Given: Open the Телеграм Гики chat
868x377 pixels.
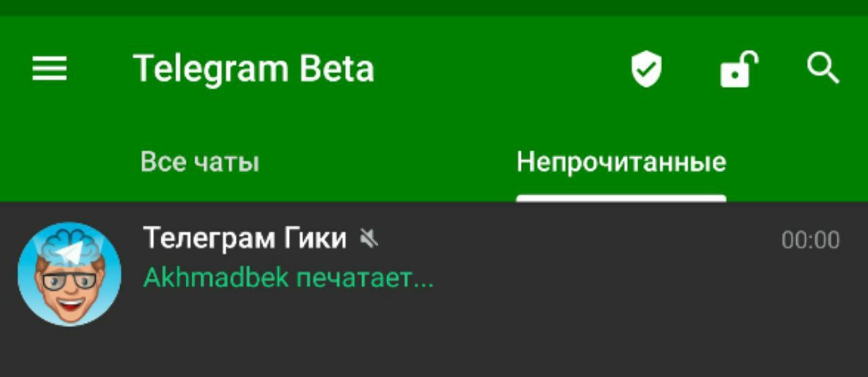Looking at the screenshot, I should [x=434, y=274].
